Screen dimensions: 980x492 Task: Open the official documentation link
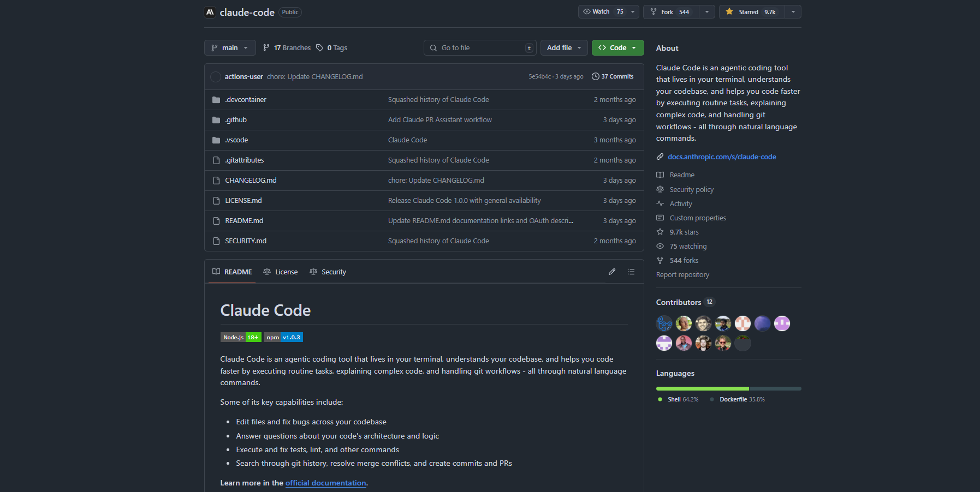tap(325, 483)
